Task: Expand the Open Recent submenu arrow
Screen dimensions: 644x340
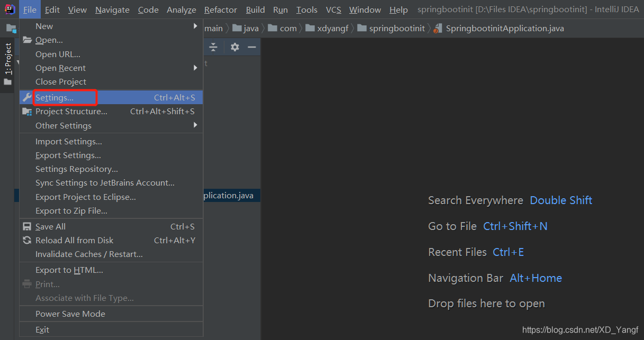Action: tap(195, 68)
